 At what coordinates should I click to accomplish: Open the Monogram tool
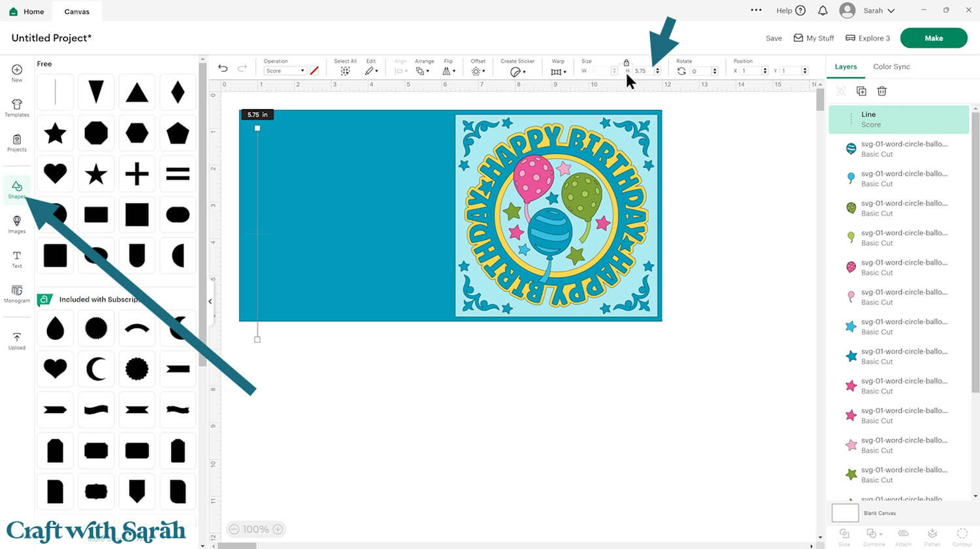pos(17,294)
